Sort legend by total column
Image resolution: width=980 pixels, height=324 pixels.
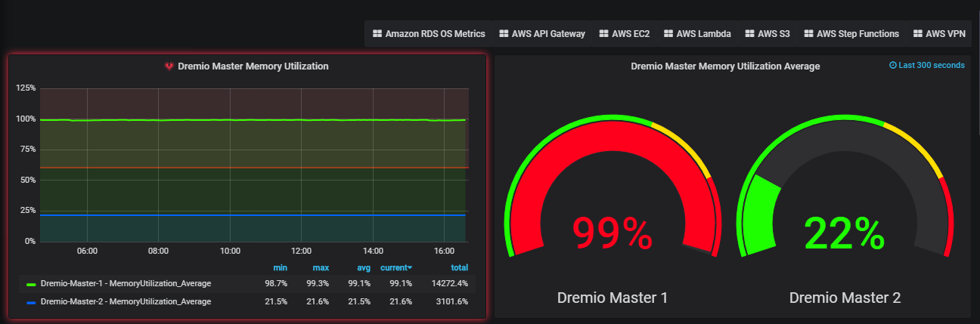[x=459, y=267]
